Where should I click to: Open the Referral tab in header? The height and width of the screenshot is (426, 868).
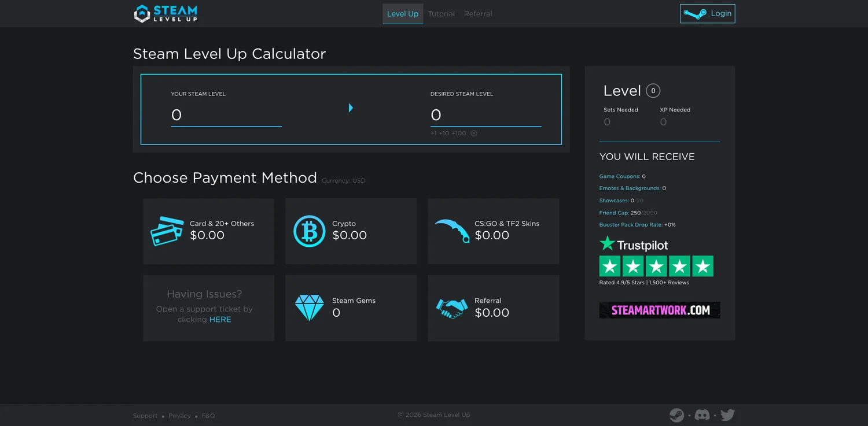pos(478,14)
